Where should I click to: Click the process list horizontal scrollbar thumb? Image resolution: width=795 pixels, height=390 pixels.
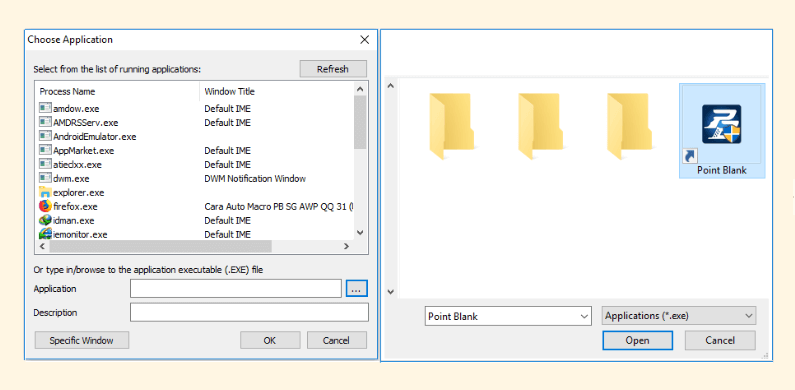coord(160,246)
